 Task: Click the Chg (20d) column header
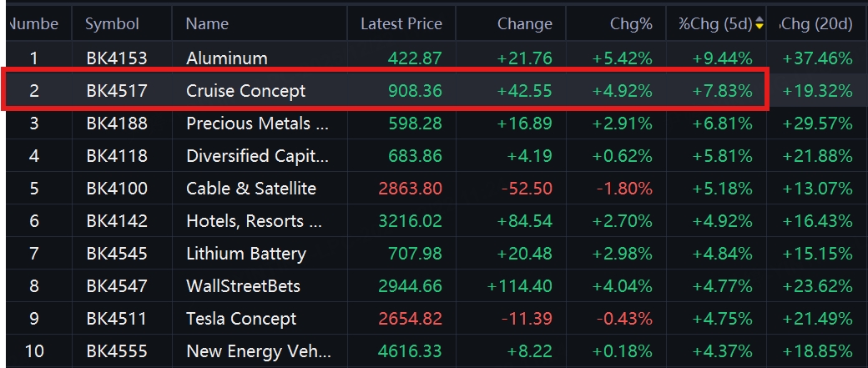[x=816, y=24]
